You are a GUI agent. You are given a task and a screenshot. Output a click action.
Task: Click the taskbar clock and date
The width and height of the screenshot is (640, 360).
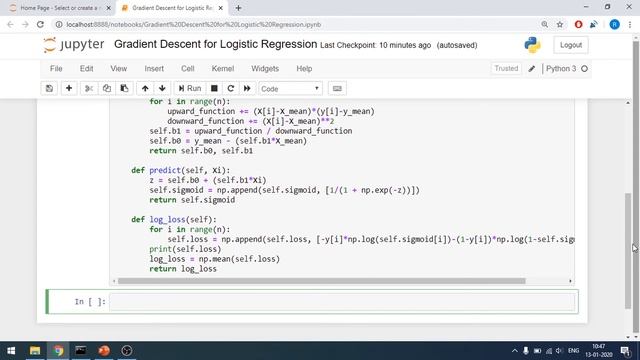tap(599, 351)
